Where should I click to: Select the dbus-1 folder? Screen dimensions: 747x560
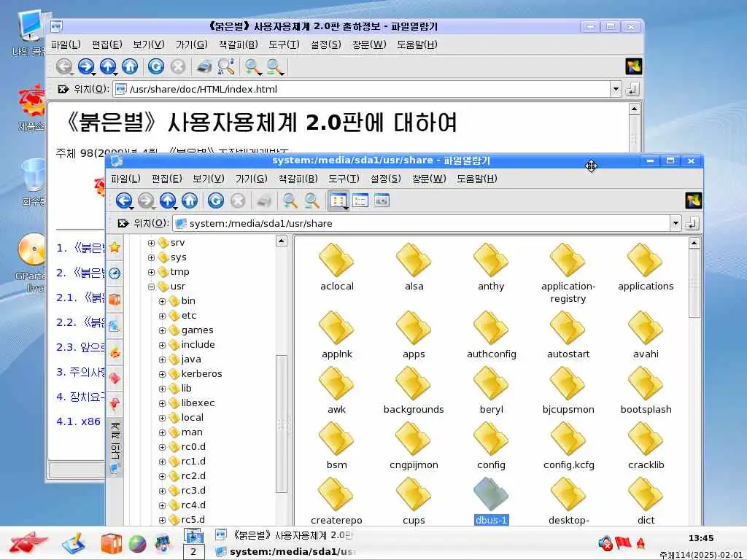pos(491,502)
